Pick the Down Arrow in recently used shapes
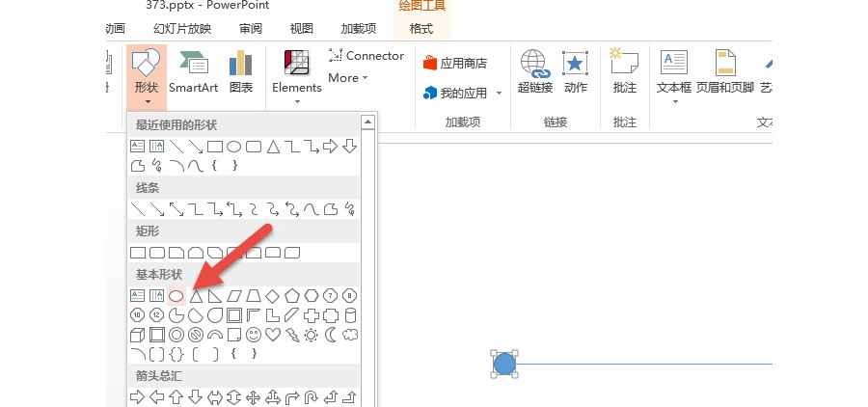Viewport: 868px width, 407px height. click(x=350, y=147)
